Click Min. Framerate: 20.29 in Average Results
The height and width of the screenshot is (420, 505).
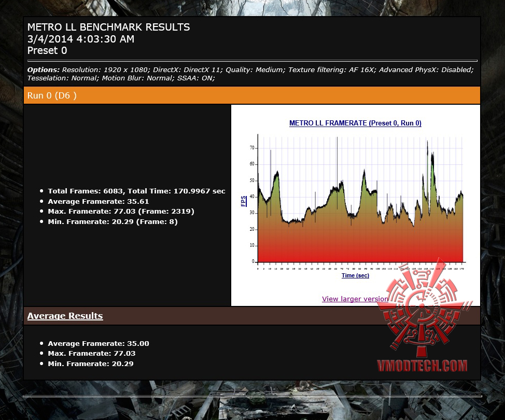point(91,364)
